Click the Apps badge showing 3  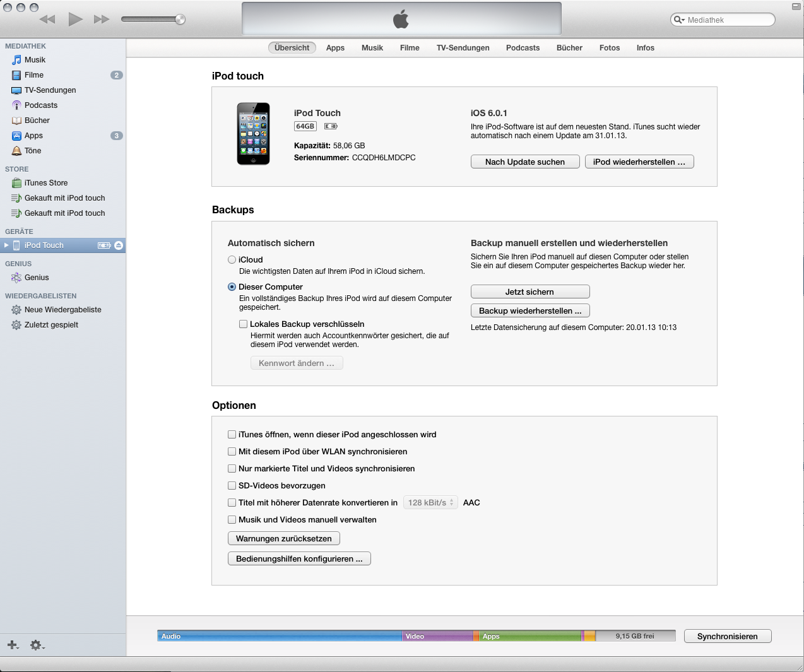[117, 136]
